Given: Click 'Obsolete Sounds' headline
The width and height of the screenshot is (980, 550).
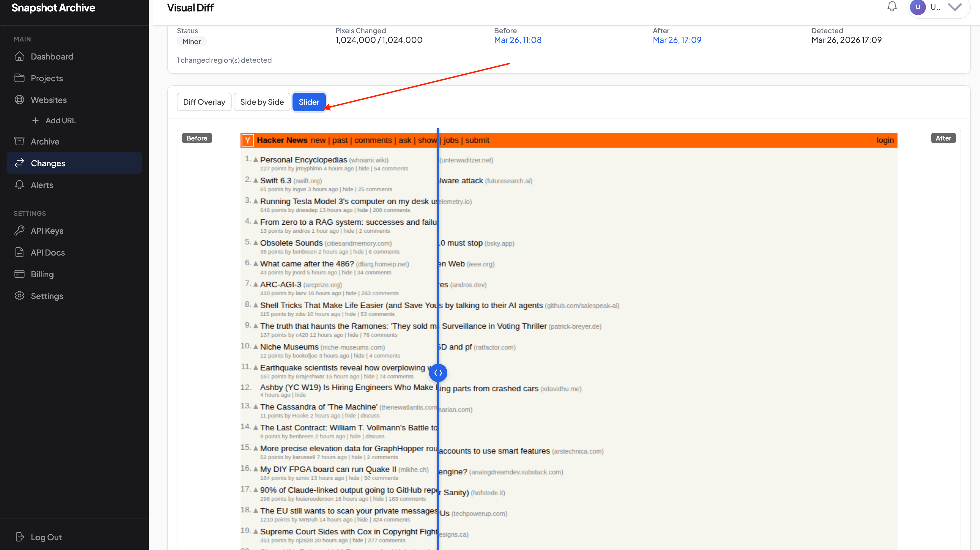Looking at the screenshot, I should (291, 243).
